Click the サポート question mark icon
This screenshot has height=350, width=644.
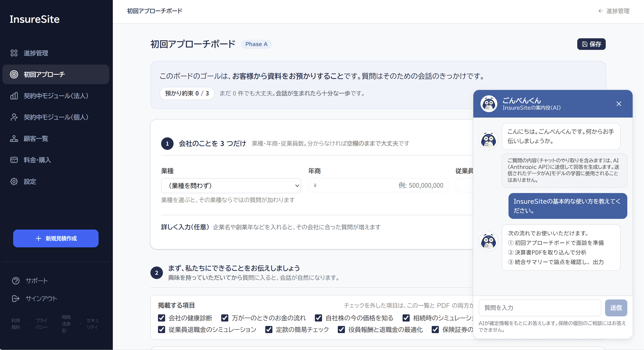[x=16, y=281]
